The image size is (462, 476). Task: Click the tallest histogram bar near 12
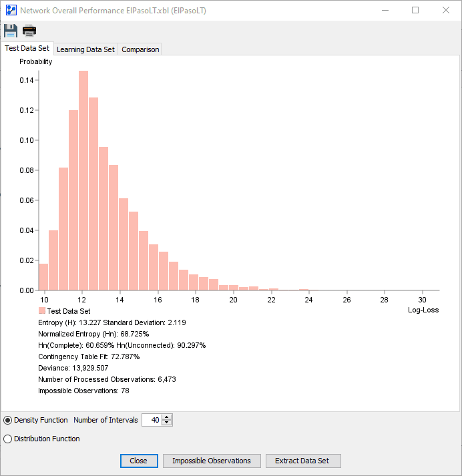(x=83, y=181)
